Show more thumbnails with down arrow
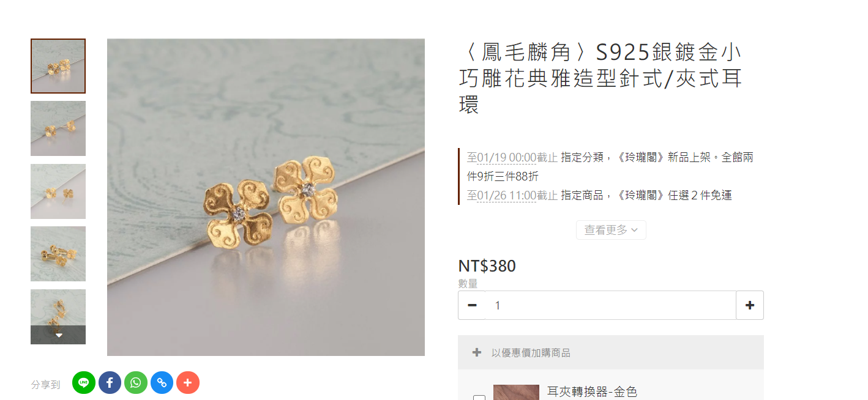This screenshot has height=400, width=868. click(x=58, y=335)
